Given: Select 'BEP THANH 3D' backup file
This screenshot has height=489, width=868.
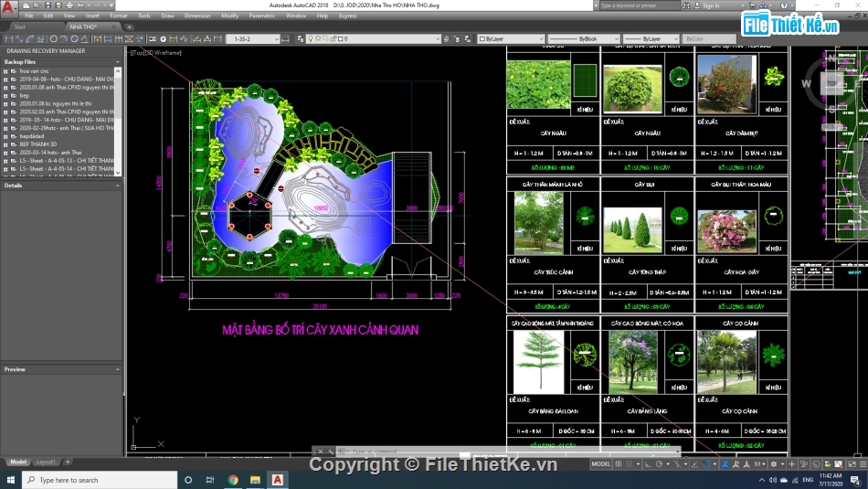Looking at the screenshot, I should tap(38, 144).
